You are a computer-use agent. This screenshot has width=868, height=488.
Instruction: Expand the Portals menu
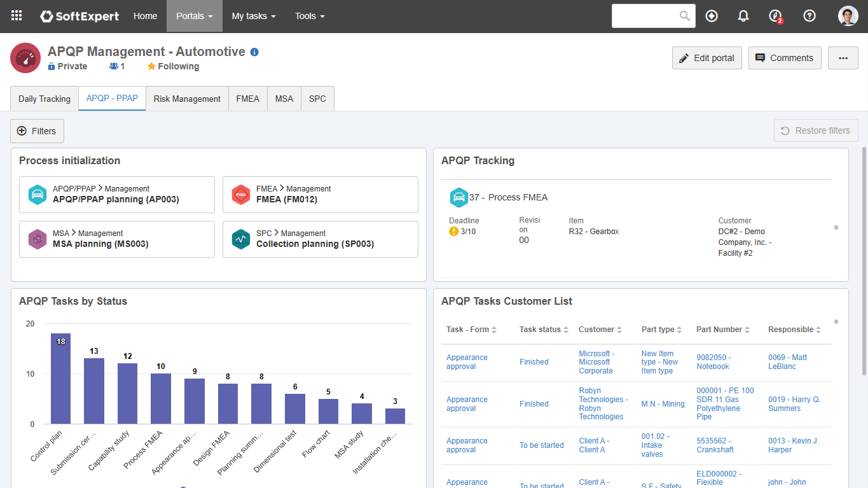(195, 16)
